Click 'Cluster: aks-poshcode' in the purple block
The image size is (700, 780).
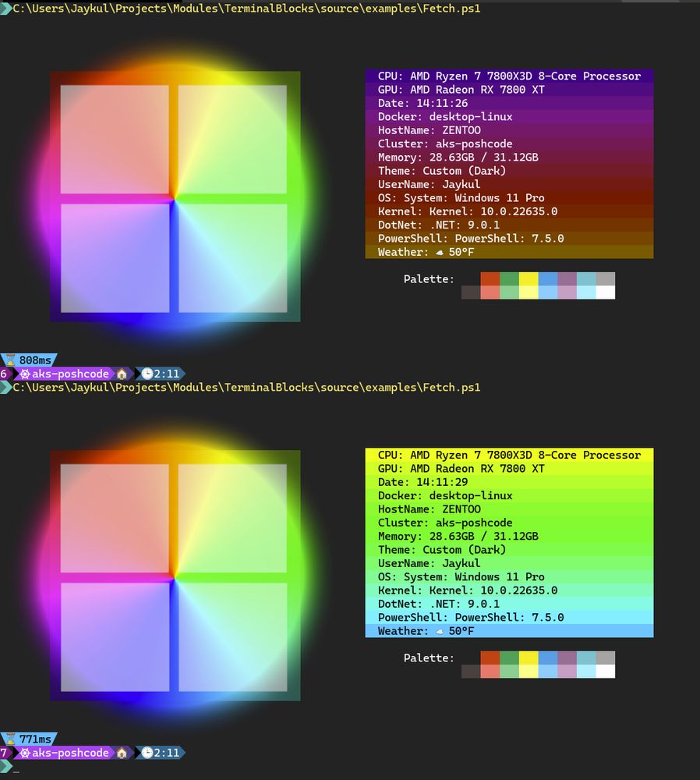click(x=445, y=144)
